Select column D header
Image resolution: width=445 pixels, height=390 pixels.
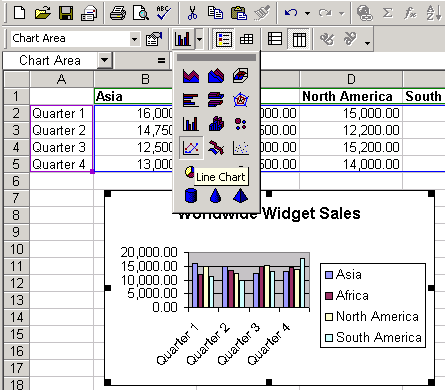pos(351,79)
